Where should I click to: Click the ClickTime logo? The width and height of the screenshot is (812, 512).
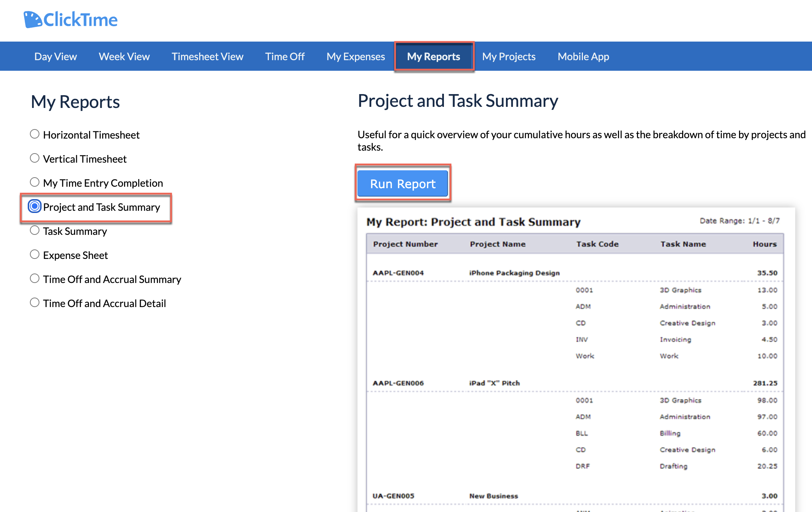coord(70,19)
